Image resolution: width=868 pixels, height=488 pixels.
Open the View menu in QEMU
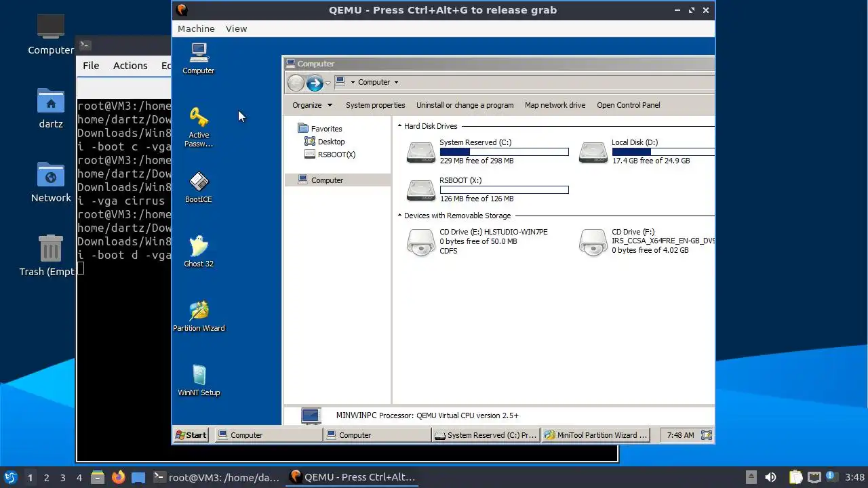point(236,28)
